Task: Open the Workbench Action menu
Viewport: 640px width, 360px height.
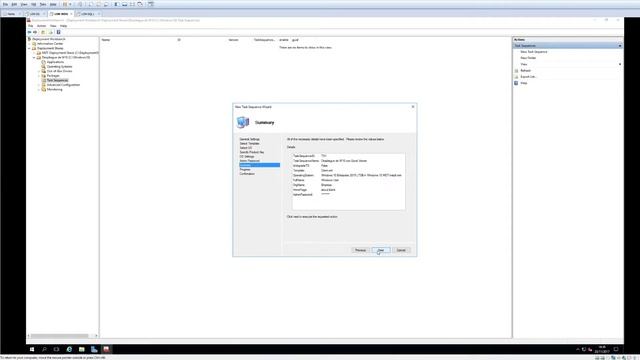Action: click(x=42, y=26)
